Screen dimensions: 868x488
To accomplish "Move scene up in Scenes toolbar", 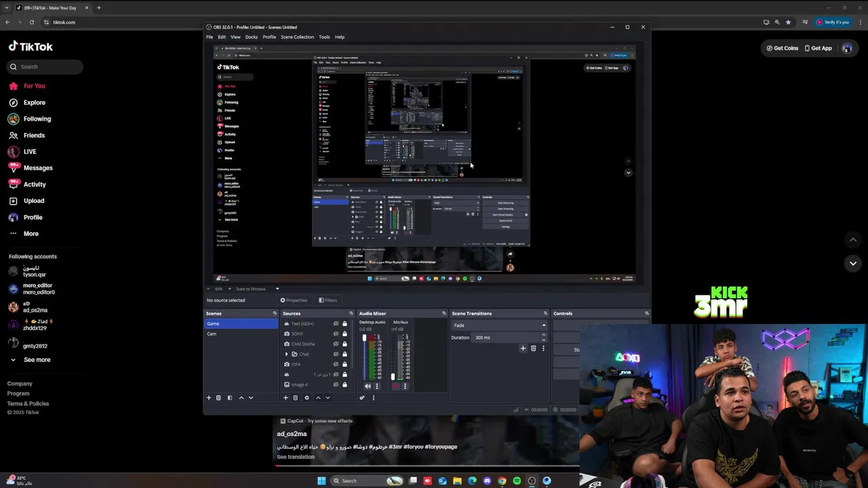I will pos(241,398).
